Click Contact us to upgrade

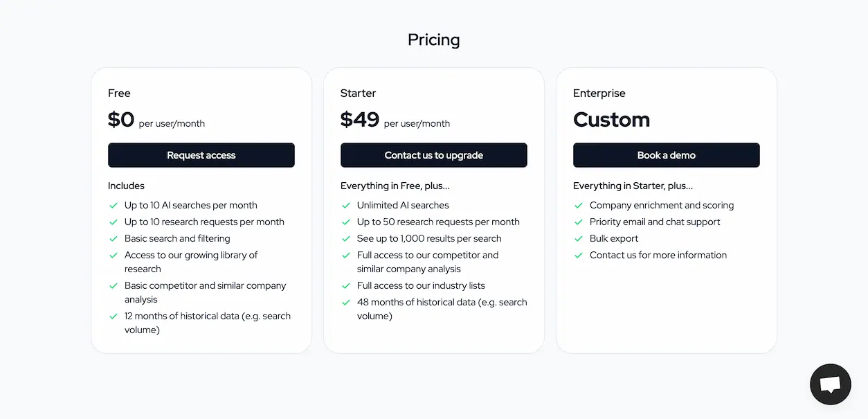coord(433,155)
